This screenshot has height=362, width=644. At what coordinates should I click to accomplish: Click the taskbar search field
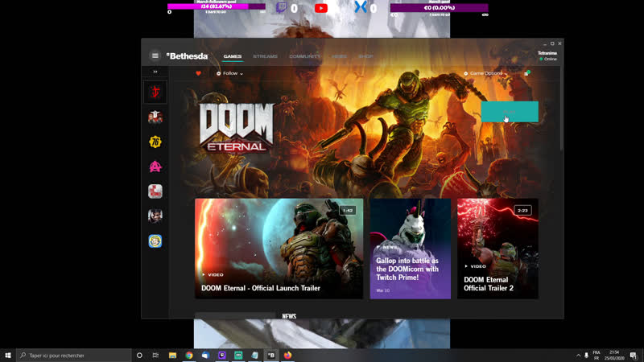pyautogui.click(x=74, y=356)
